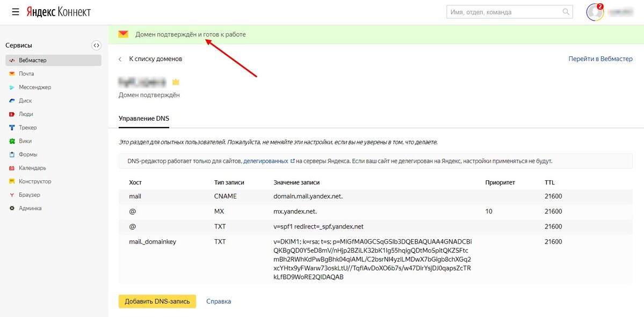This screenshot has height=317, width=644.
Task: Open the Справка link
Action: click(x=219, y=301)
